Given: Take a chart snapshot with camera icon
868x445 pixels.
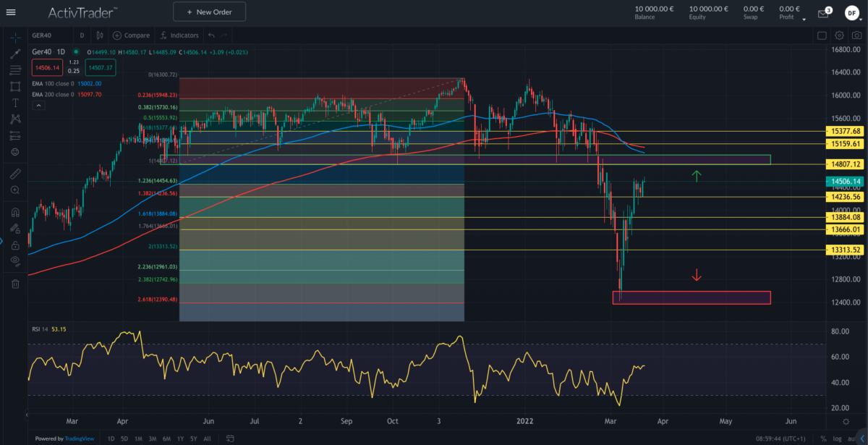Looking at the screenshot, I should (x=856, y=35).
